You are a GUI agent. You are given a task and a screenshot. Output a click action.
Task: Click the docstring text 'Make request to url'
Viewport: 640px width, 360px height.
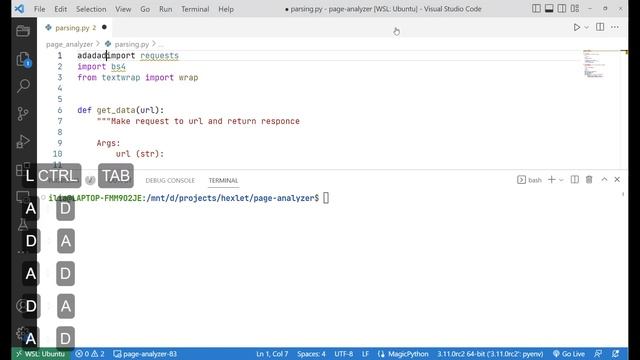tap(158, 121)
